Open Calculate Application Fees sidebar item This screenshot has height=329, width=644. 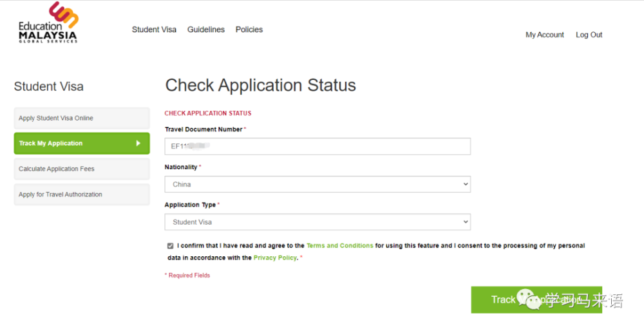point(81,169)
